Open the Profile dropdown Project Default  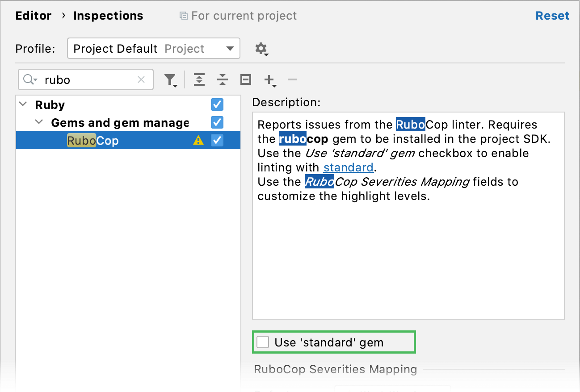coord(153,49)
